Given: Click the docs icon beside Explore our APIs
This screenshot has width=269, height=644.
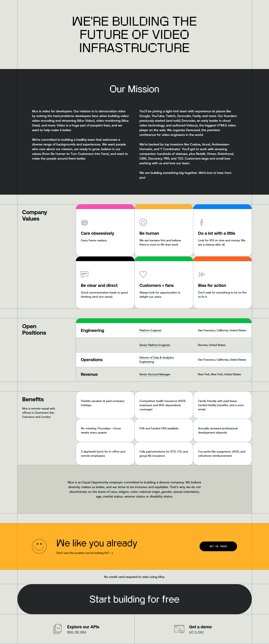Looking at the screenshot, I should pos(58,629).
